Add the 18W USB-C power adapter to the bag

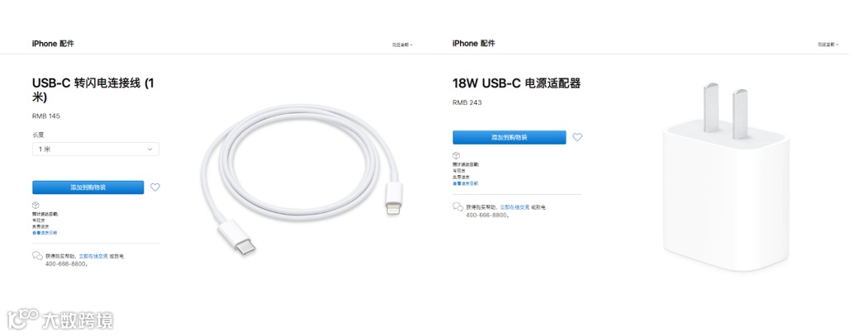(510, 137)
